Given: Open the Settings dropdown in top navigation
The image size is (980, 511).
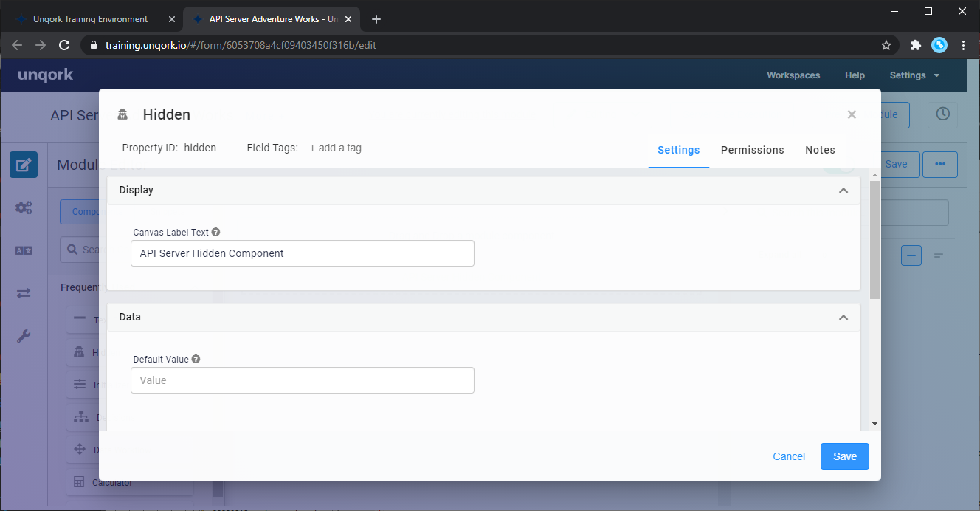Looking at the screenshot, I should click(x=914, y=75).
